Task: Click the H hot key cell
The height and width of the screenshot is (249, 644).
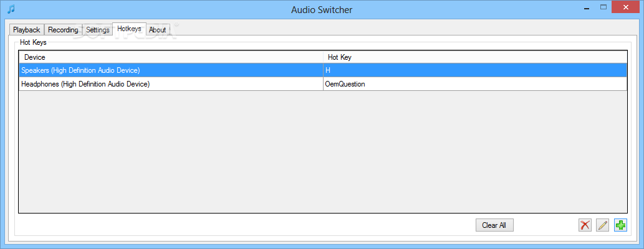Action: point(475,70)
